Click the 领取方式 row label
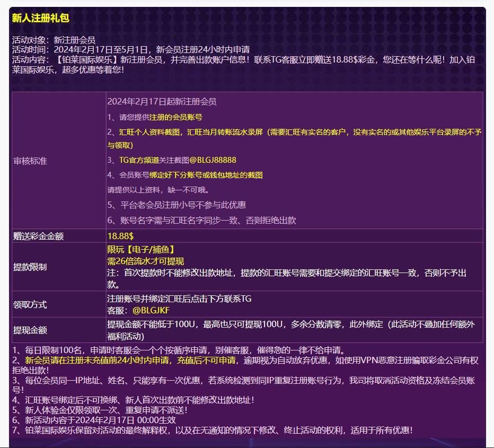494x448 pixels. pos(30,305)
